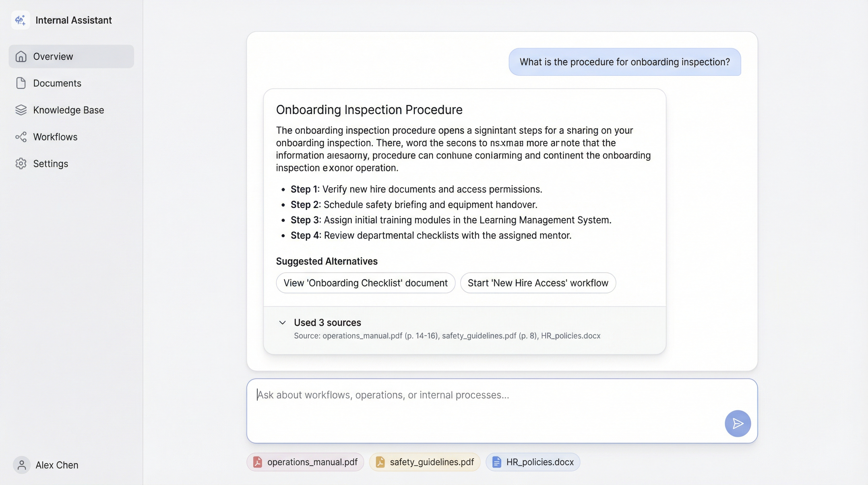Click Alex Chen's profile avatar icon

(21, 465)
